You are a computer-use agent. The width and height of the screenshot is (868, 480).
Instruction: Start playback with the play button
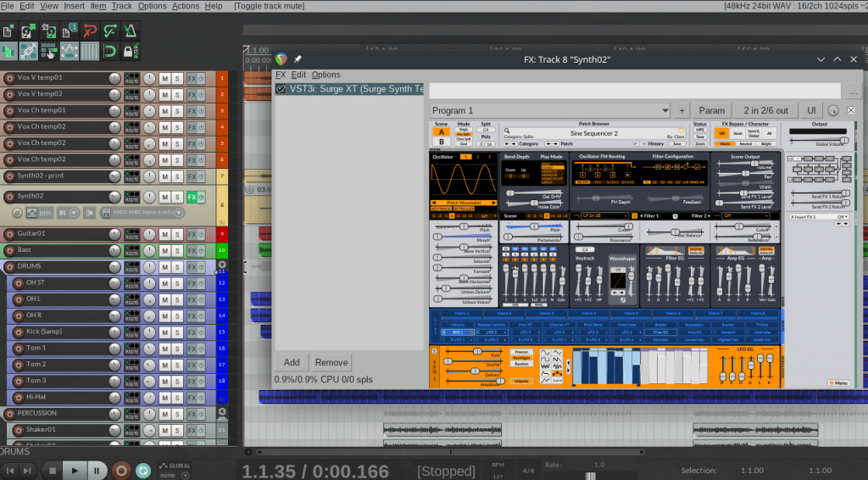tap(75, 471)
